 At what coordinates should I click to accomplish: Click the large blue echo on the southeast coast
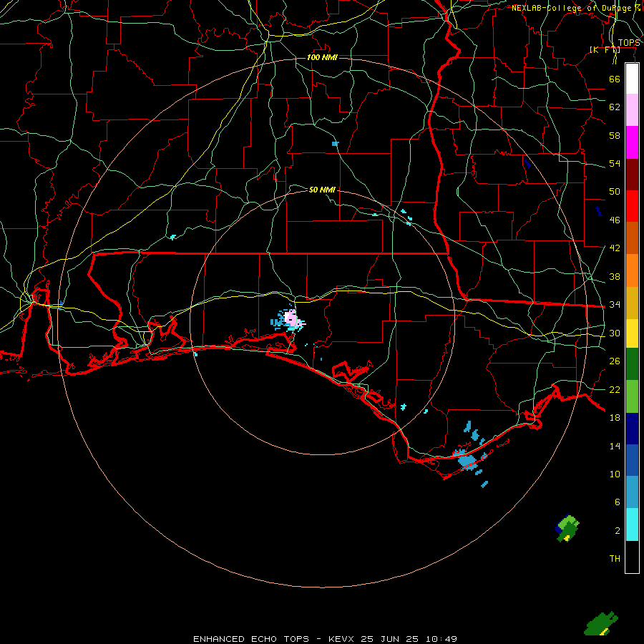click(x=467, y=462)
